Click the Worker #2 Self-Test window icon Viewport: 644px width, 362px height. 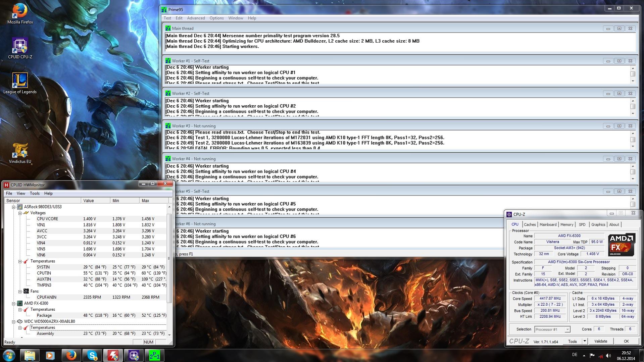[x=168, y=93]
